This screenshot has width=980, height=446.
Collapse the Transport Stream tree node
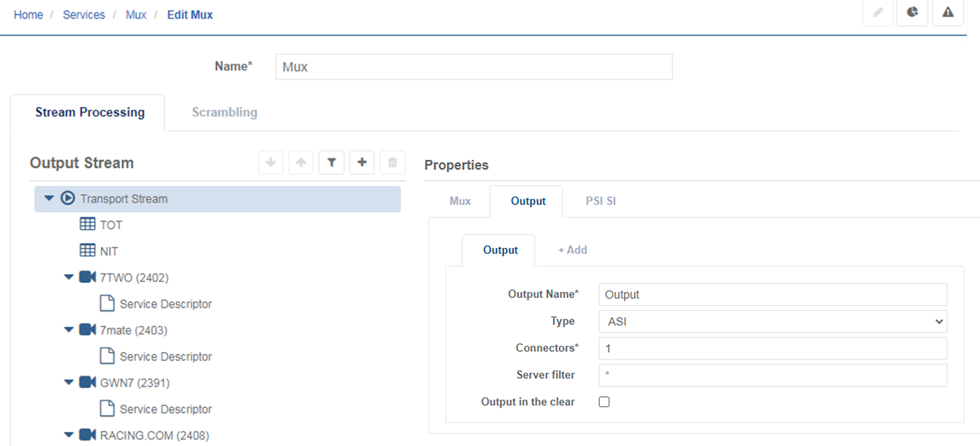[49, 198]
